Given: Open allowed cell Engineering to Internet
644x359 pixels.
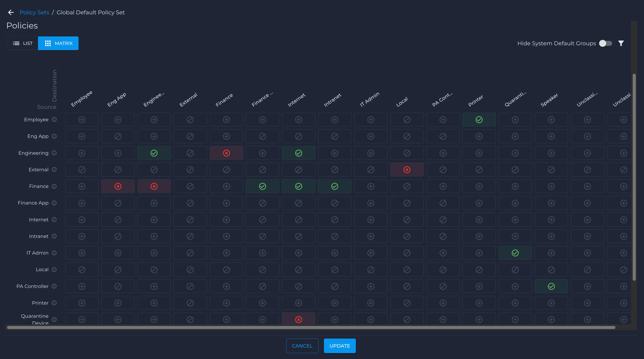Looking at the screenshot, I should (x=299, y=153).
